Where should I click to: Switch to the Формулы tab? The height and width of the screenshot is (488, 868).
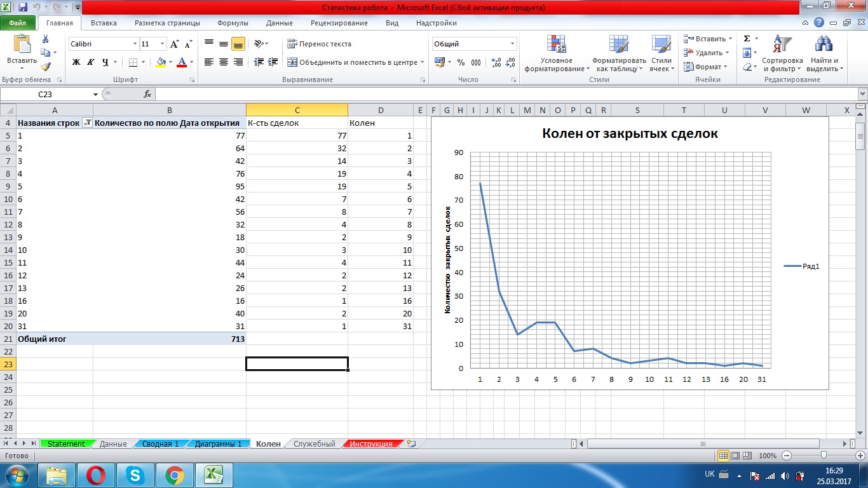(233, 23)
